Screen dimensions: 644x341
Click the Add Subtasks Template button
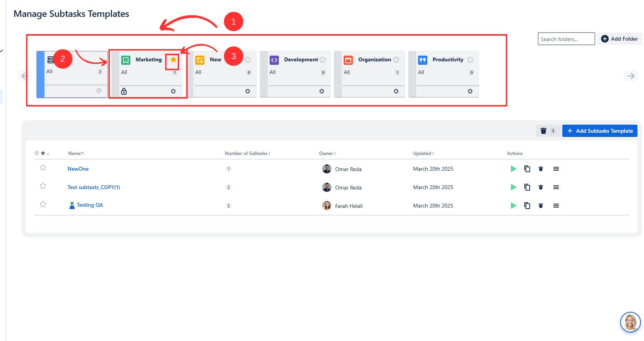600,131
